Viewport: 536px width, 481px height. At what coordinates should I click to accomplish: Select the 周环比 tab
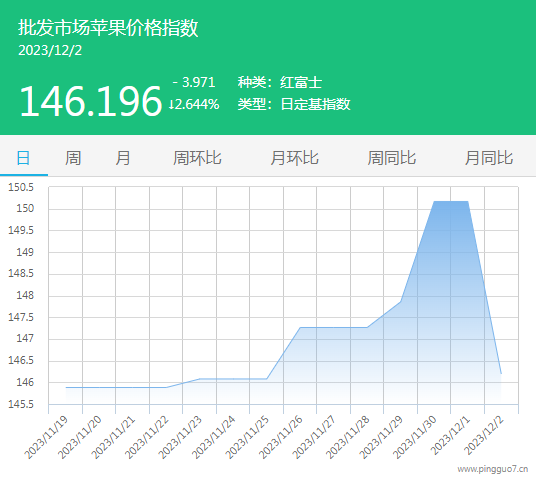coord(197,158)
